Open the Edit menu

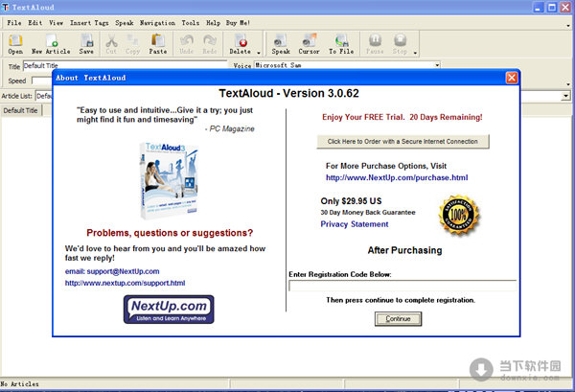[x=35, y=23]
